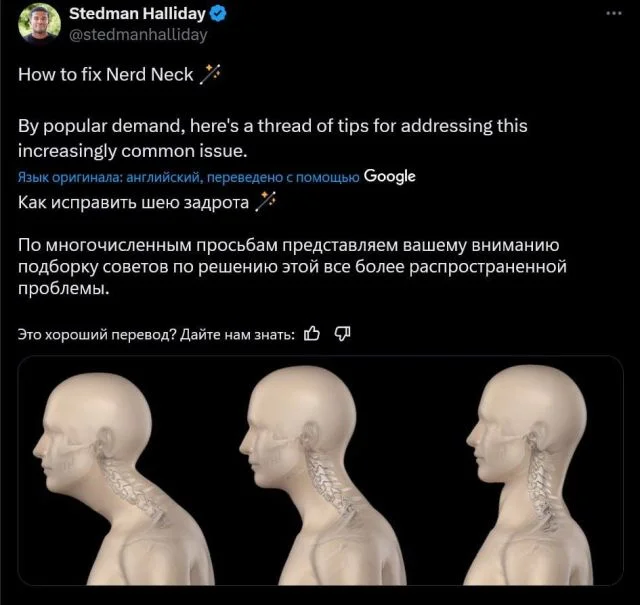Click the rightmost upright posture figure

click(x=531, y=474)
